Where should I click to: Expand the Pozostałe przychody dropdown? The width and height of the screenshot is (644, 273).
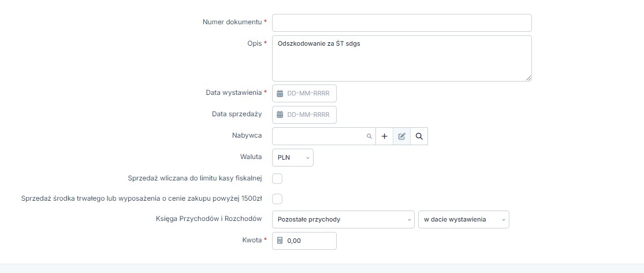(343, 220)
